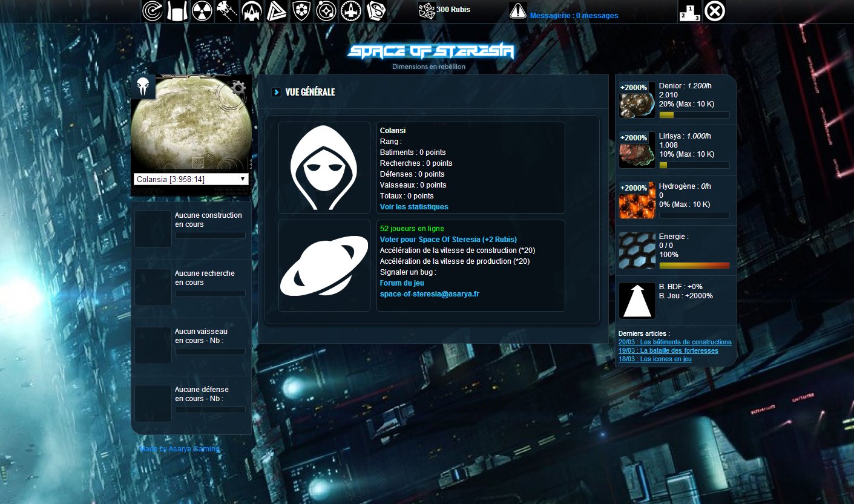Click the warning triangle messaging icon
Screen dimensions: 854x504
(518, 11)
